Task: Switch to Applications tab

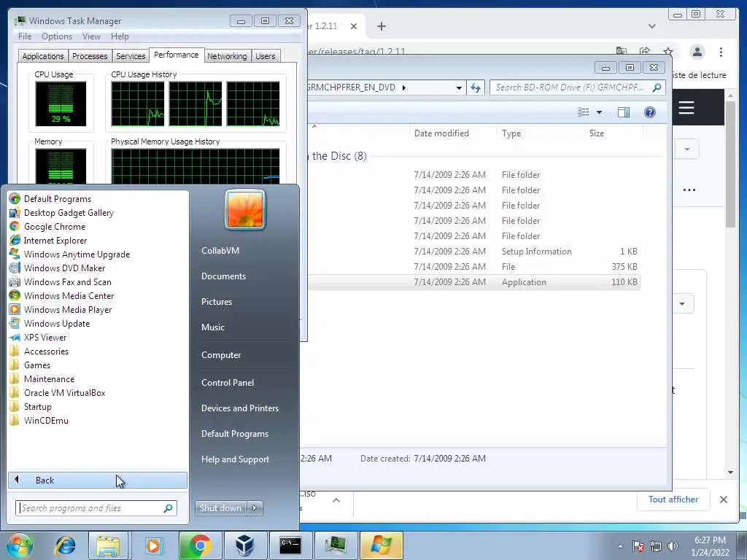Action: pyautogui.click(x=43, y=56)
